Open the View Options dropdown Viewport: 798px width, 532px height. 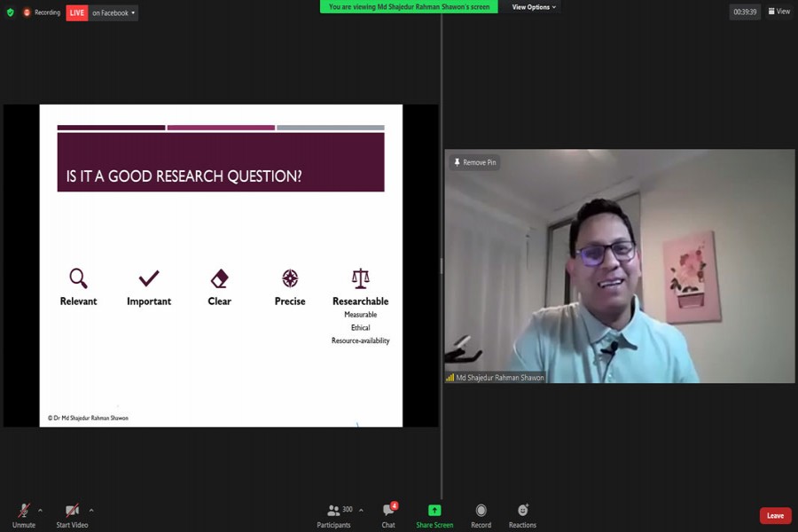533,6
